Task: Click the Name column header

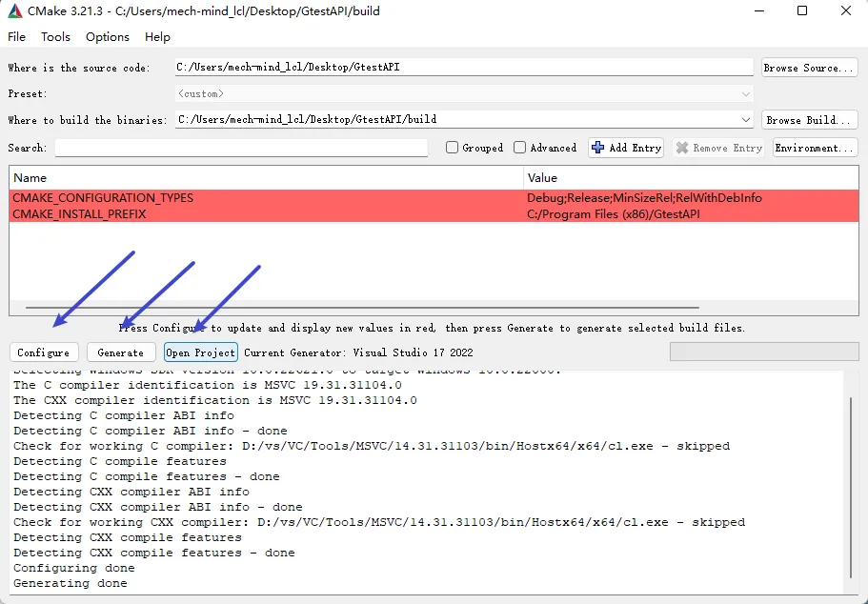Action: [x=266, y=178]
